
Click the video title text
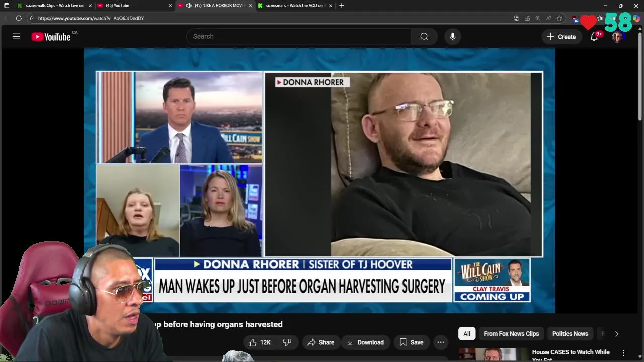pos(218,324)
